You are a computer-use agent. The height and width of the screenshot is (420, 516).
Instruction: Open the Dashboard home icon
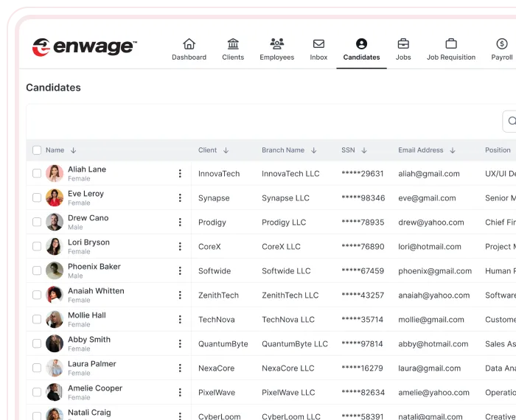[x=189, y=44]
